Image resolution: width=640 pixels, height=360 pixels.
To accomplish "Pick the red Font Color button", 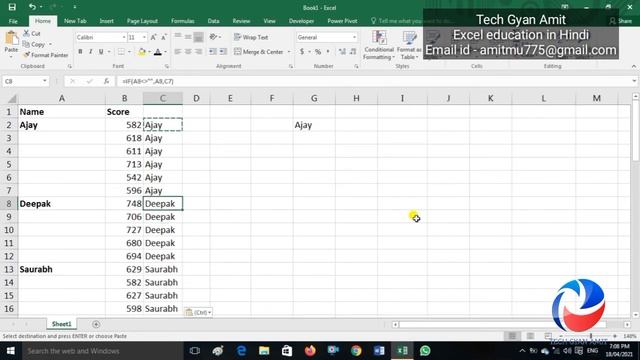I will 158,52.
